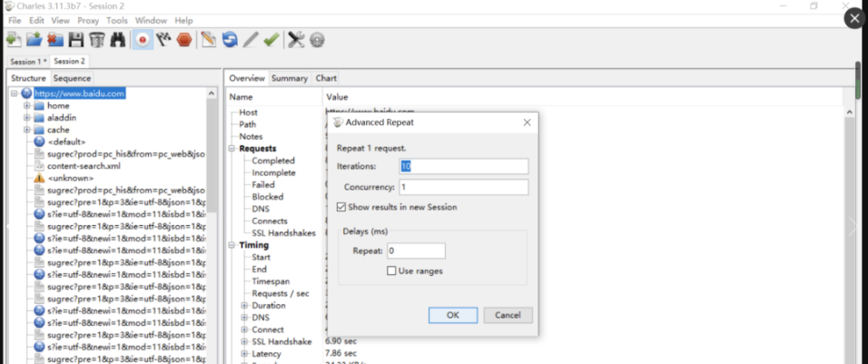Expand the SSL Handshake timing row
Image resolution: width=868 pixels, height=364 pixels.
pyautogui.click(x=244, y=342)
